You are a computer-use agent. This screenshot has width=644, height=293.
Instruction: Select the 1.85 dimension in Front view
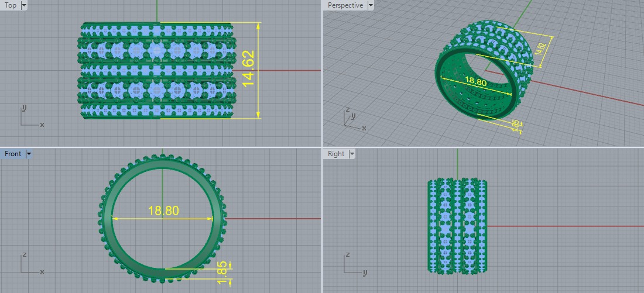223,274
